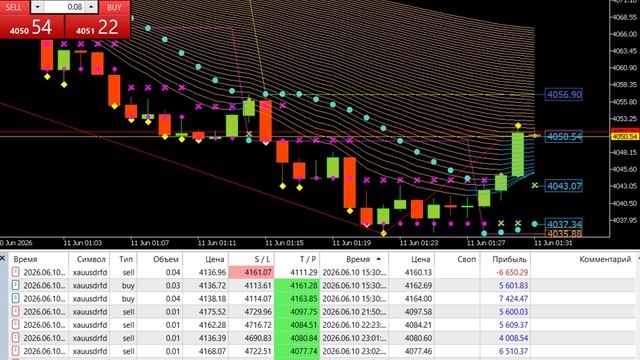
Task: Click the 11 Jun 01:03 time axis label
Action: tap(82, 243)
